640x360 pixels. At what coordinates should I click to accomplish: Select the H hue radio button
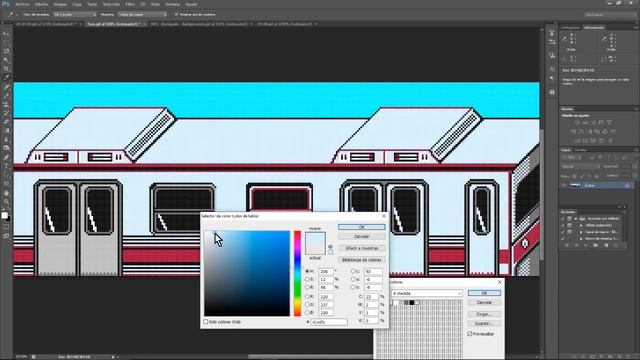tap(307, 271)
